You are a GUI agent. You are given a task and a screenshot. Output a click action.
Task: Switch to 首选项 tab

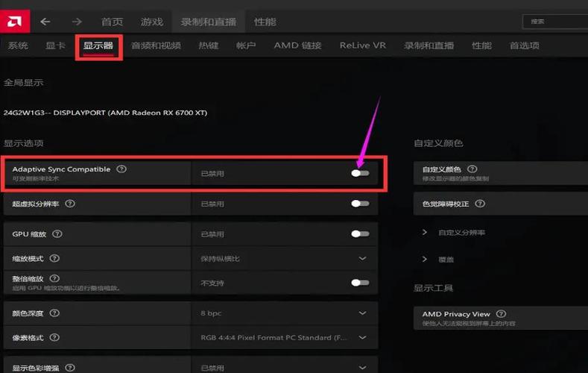tap(524, 46)
